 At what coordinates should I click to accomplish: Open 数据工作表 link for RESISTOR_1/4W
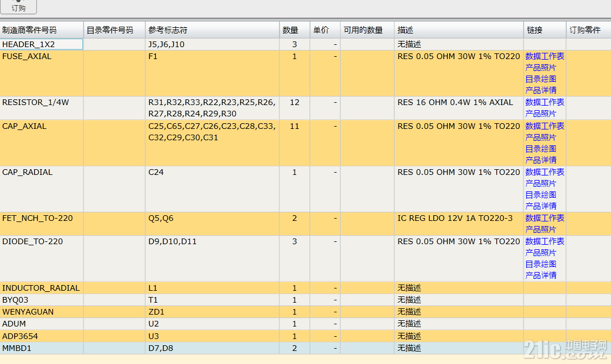pyautogui.click(x=545, y=102)
